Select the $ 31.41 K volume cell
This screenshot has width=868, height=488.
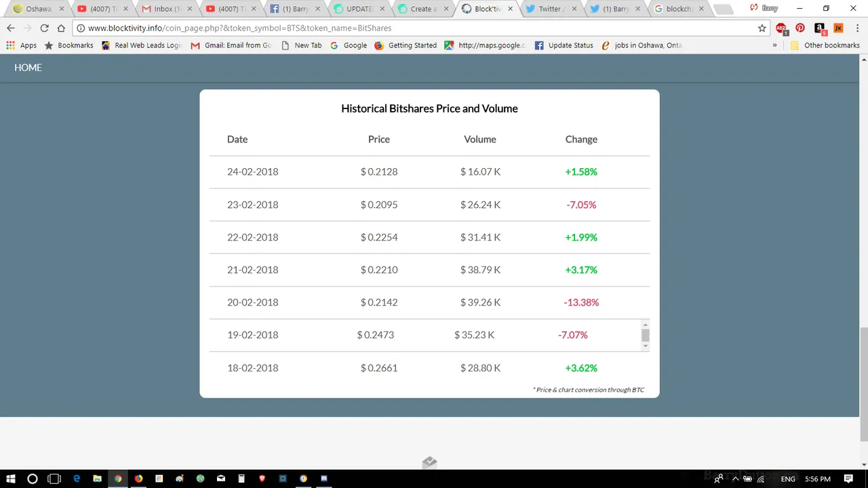tap(480, 237)
